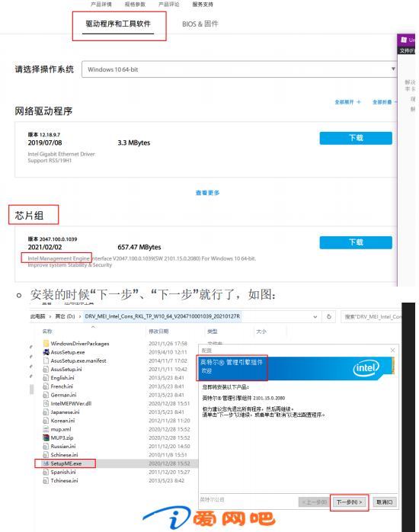Screen dimensions: 419x532
Task: Click the 2020/12/28 15:51 date for IntelMEFWVer.dll
Action: click(x=169, y=403)
